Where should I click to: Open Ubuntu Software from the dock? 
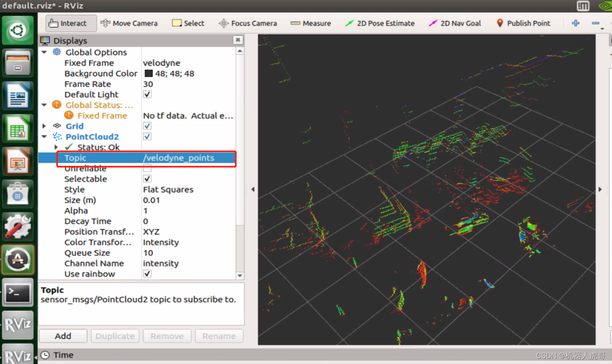(x=17, y=194)
